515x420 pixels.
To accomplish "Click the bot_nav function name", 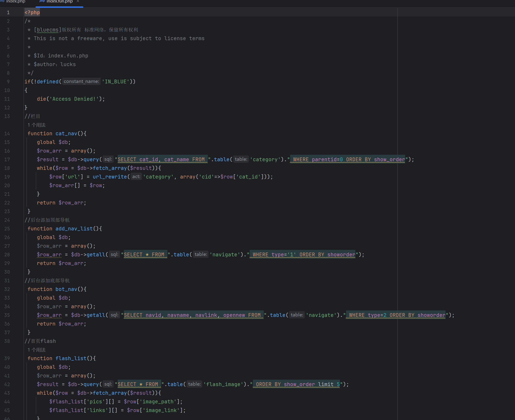I will point(66,289).
